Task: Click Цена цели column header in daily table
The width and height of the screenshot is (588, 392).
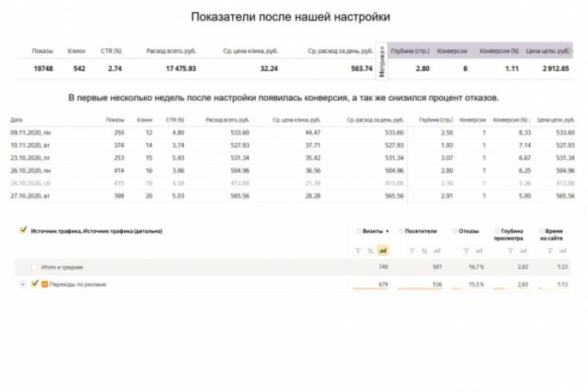Action: pos(556,120)
